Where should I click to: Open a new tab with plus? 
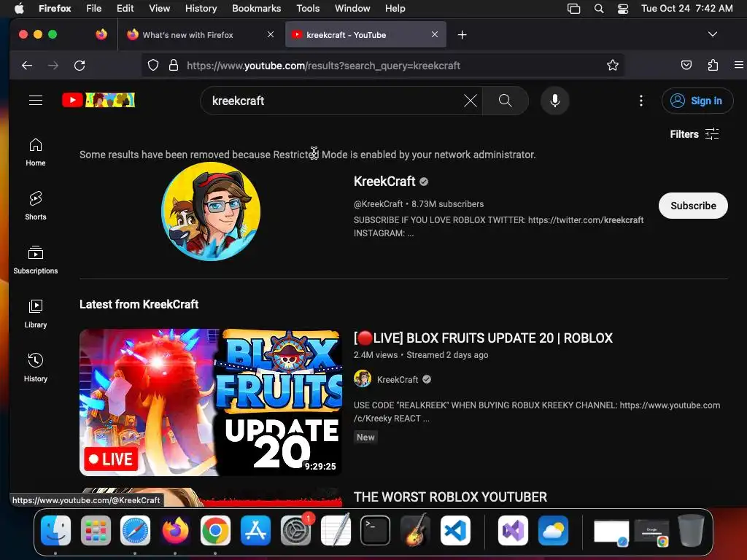[462, 35]
